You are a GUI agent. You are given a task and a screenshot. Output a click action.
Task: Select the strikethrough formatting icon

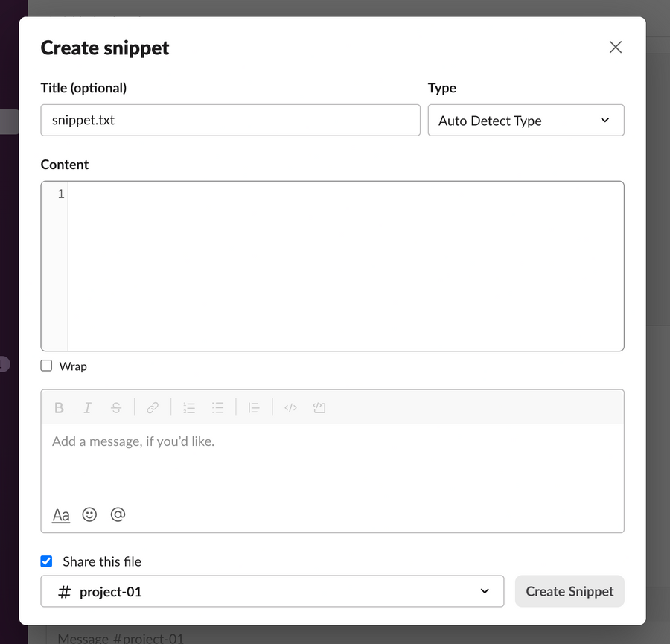tap(116, 407)
